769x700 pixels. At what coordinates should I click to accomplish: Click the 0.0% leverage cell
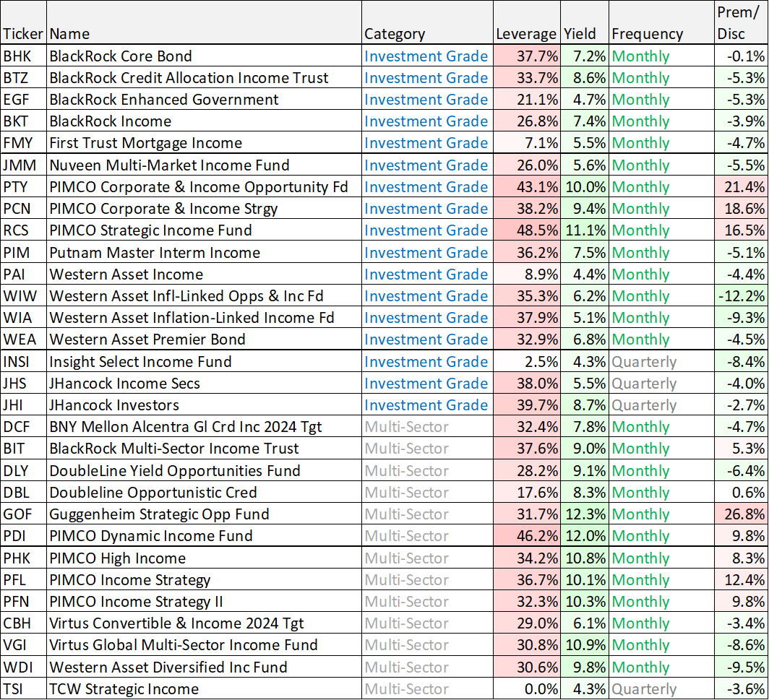tap(527, 688)
